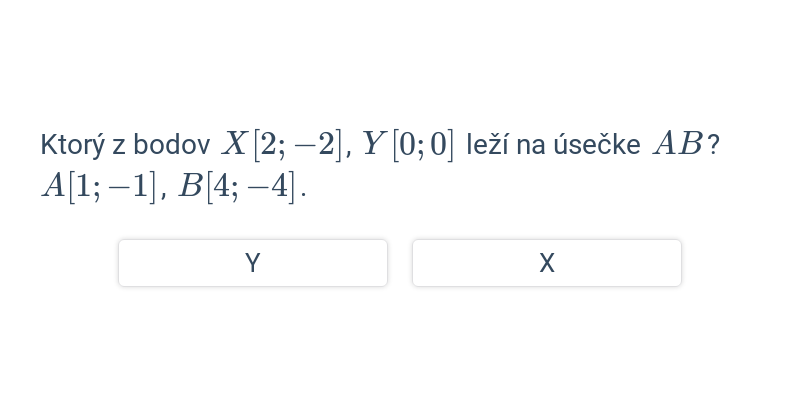Click the question mark after AB

point(714,145)
